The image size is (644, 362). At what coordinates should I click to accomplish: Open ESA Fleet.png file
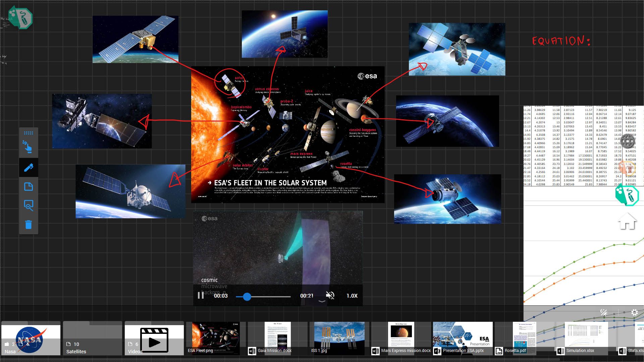pyautogui.click(x=216, y=339)
